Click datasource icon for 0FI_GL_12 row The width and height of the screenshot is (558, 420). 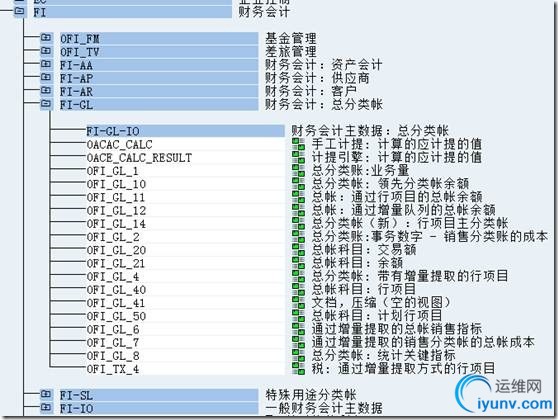tap(298, 210)
